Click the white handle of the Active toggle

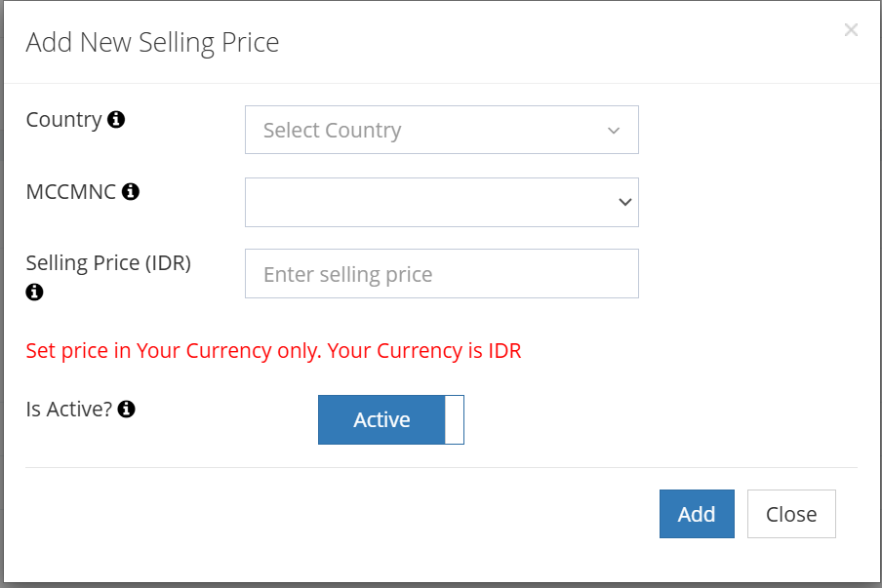[x=455, y=419]
